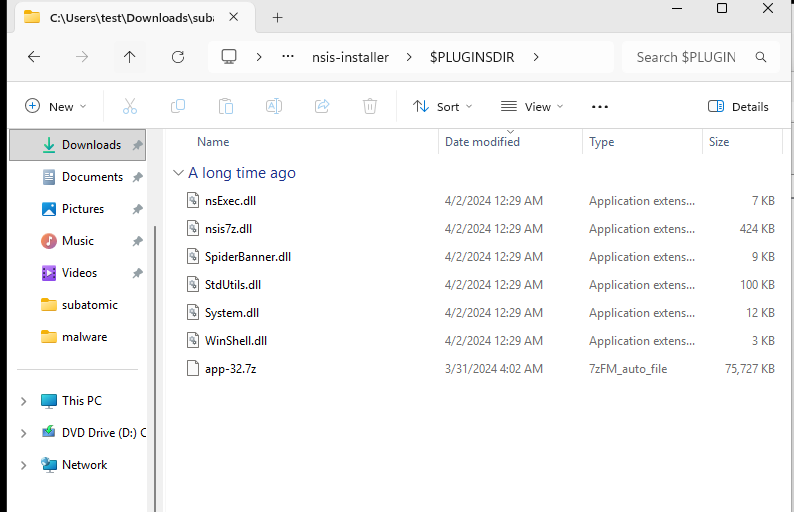
Task: Go back to the previous folder
Action: [x=34, y=57]
